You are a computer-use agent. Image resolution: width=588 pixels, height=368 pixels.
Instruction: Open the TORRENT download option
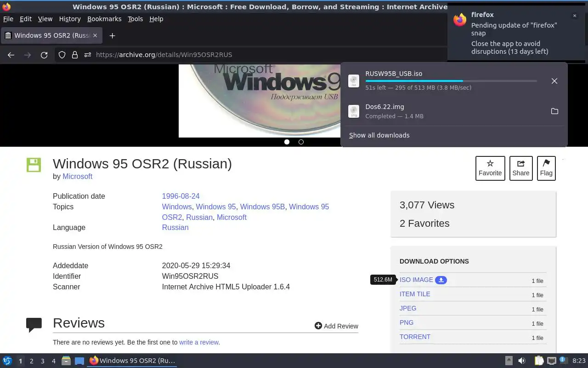click(415, 337)
